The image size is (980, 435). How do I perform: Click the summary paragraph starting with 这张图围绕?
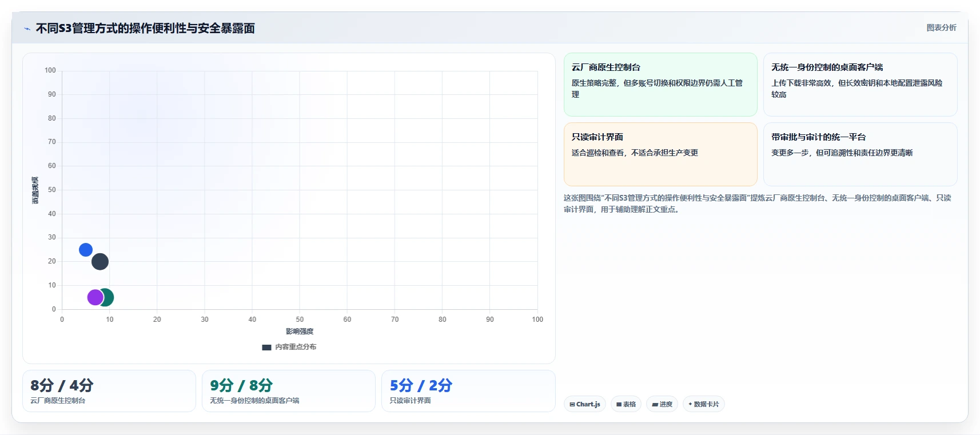coord(758,203)
